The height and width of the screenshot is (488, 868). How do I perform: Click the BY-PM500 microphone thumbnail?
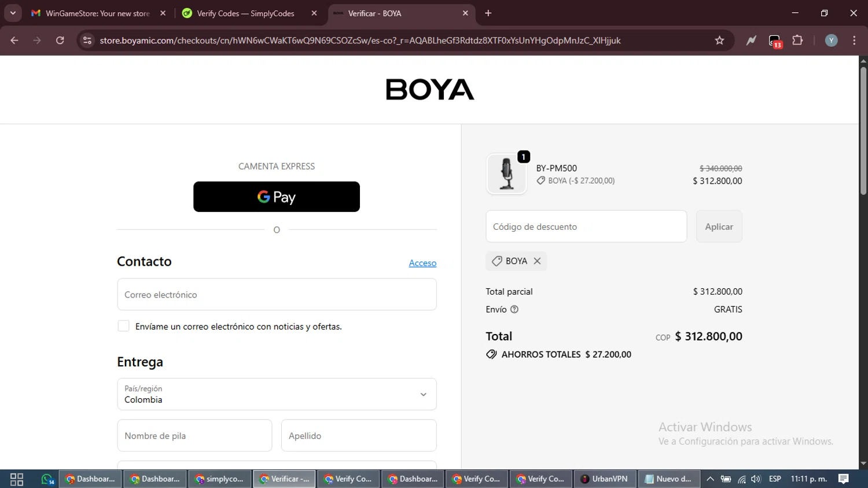506,174
